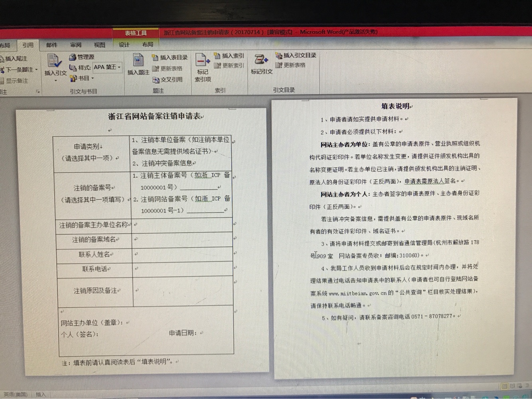Click the 插入尾注 (Insert Endnote) icon
The height and width of the screenshot is (399, 532).
[x=2, y=59]
